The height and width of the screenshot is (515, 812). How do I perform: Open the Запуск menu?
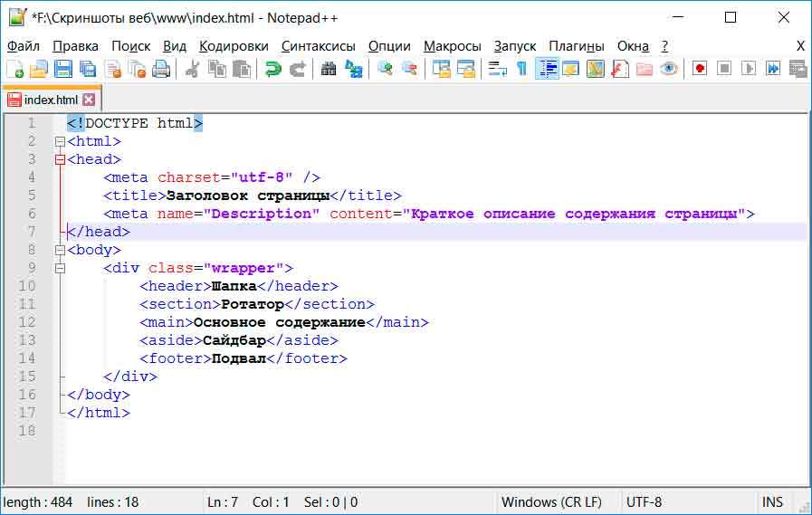(x=515, y=46)
